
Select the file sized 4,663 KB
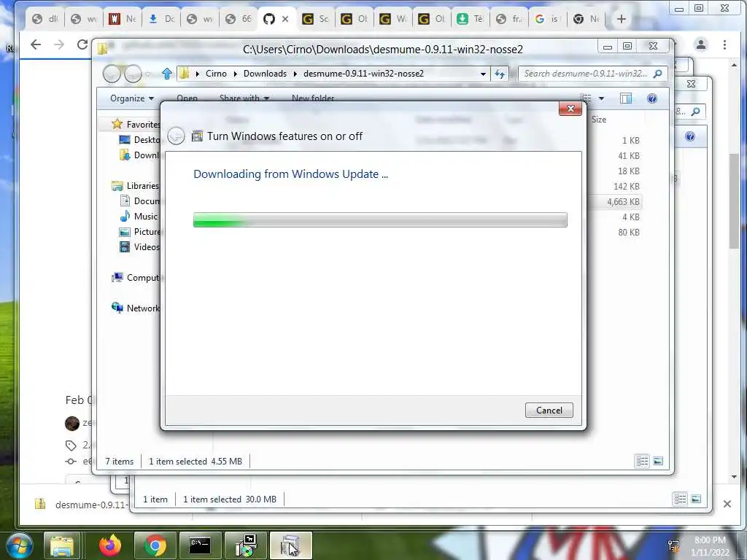(x=623, y=202)
